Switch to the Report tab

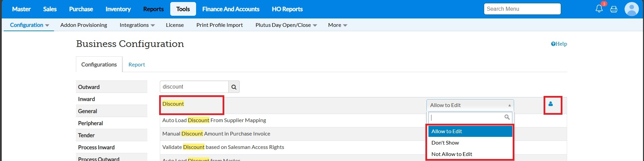pos(137,65)
